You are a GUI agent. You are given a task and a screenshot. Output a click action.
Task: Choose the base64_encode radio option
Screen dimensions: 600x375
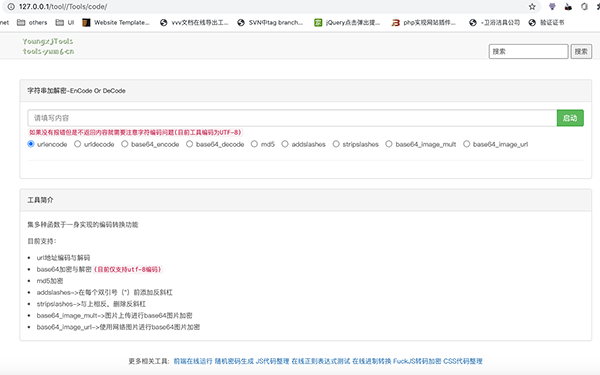click(125, 144)
